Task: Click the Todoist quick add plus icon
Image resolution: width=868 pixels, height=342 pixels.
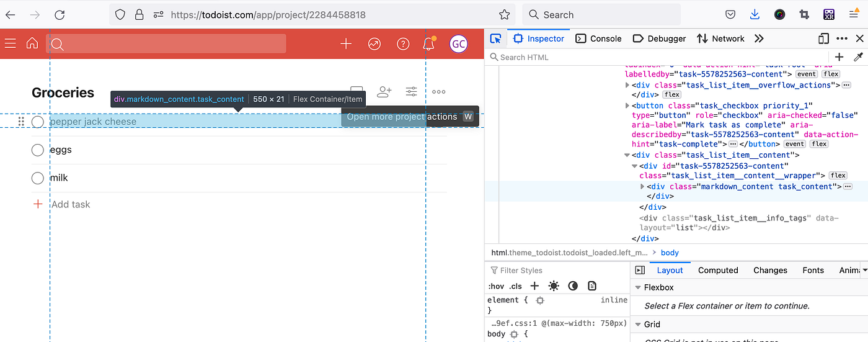Action: [x=346, y=43]
